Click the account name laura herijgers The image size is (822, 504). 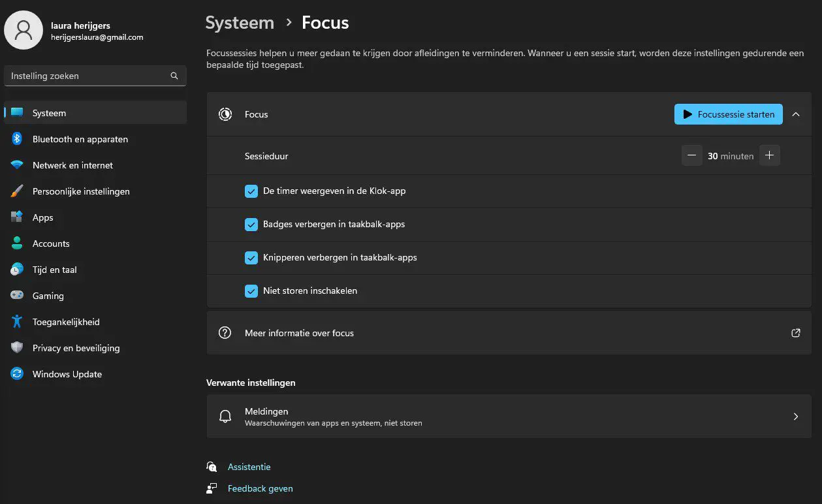coord(81,25)
